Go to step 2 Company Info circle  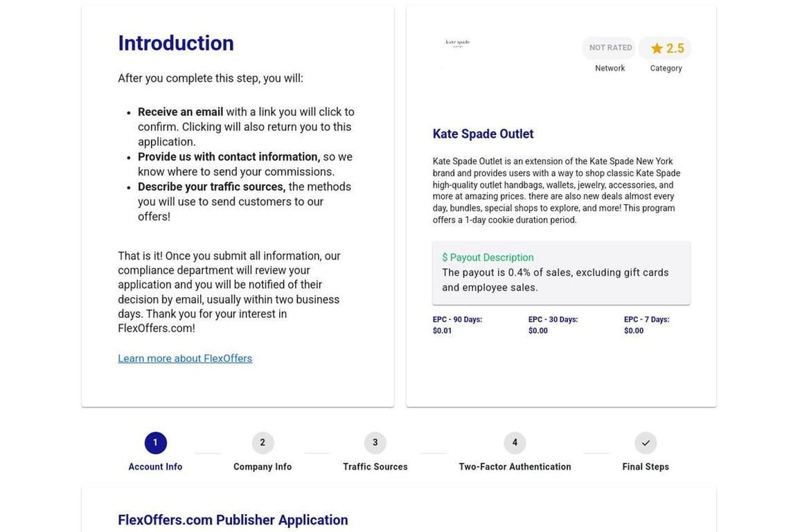pos(263,443)
